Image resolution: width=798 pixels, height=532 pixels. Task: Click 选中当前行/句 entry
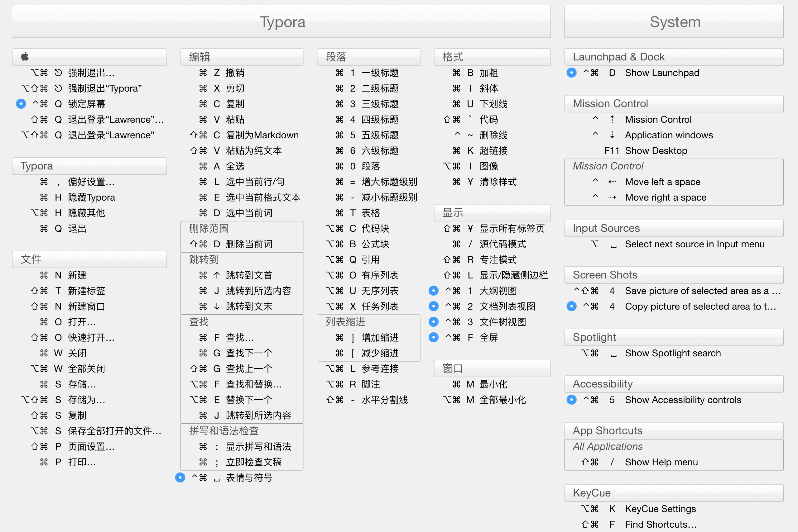pos(242,182)
